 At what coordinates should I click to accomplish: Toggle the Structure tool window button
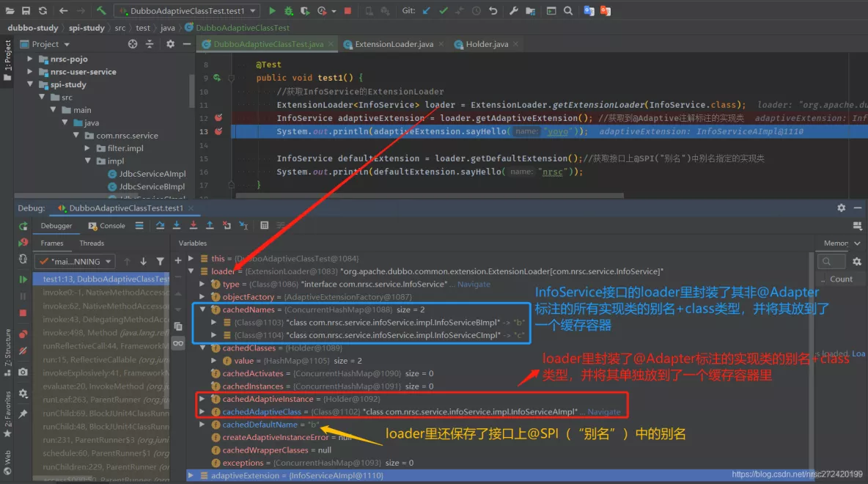pos(7,352)
